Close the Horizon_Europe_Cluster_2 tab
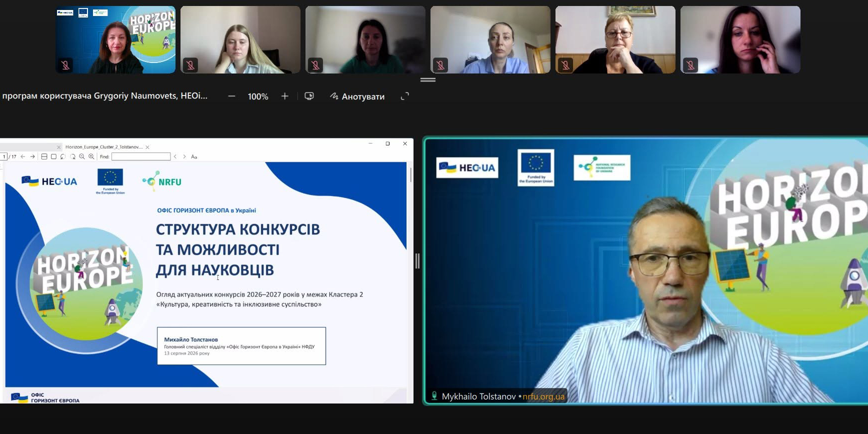The height and width of the screenshot is (434, 868). point(147,147)
